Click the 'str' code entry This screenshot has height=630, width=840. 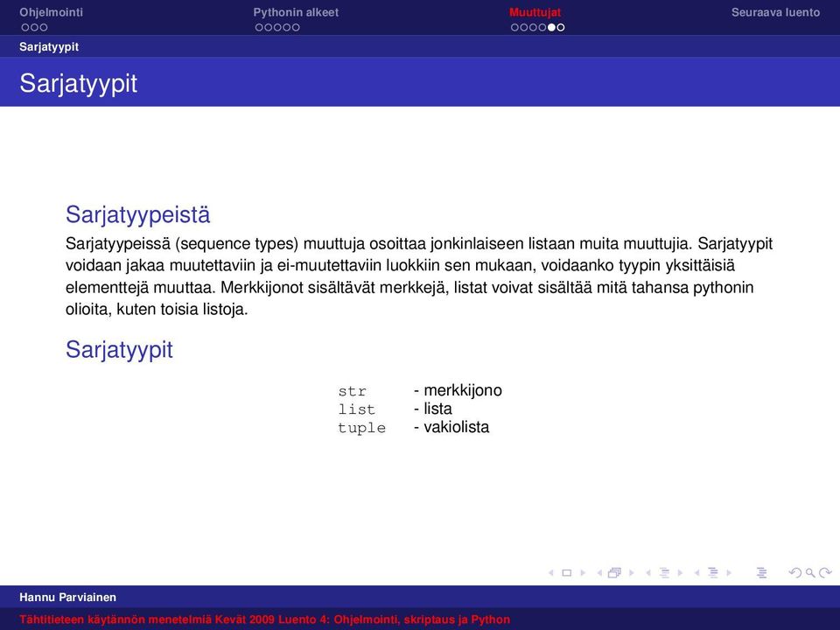(352, 391)
